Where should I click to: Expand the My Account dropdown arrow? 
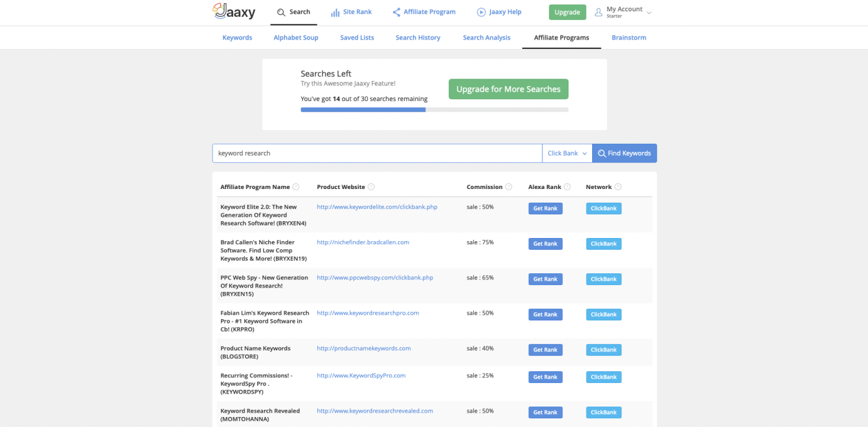coord(649,12)
